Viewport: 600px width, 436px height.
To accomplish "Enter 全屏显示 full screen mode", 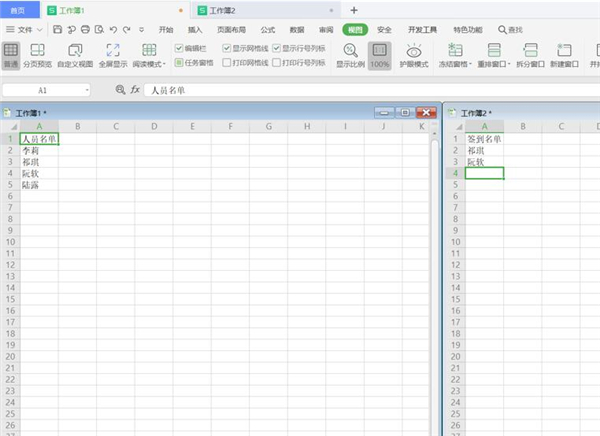I will pyautogui.click(x=112, y=50).
